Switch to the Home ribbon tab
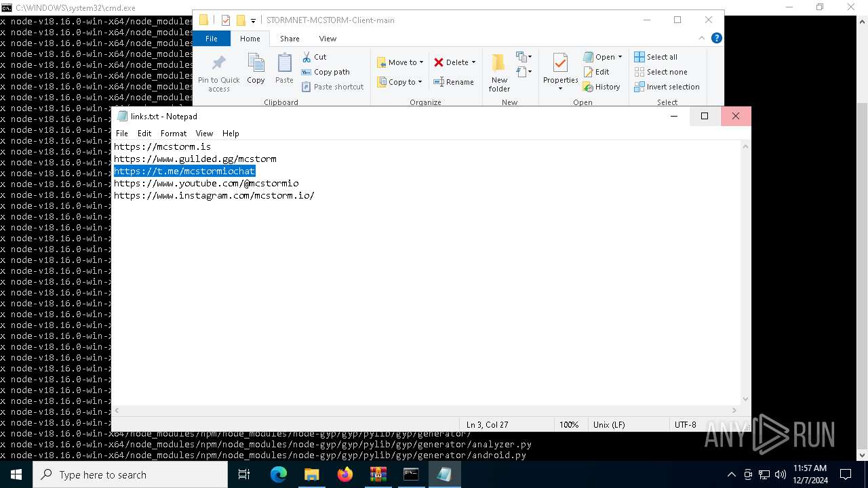This screenshot has width=868, height=488. click(x=250, y=39)
